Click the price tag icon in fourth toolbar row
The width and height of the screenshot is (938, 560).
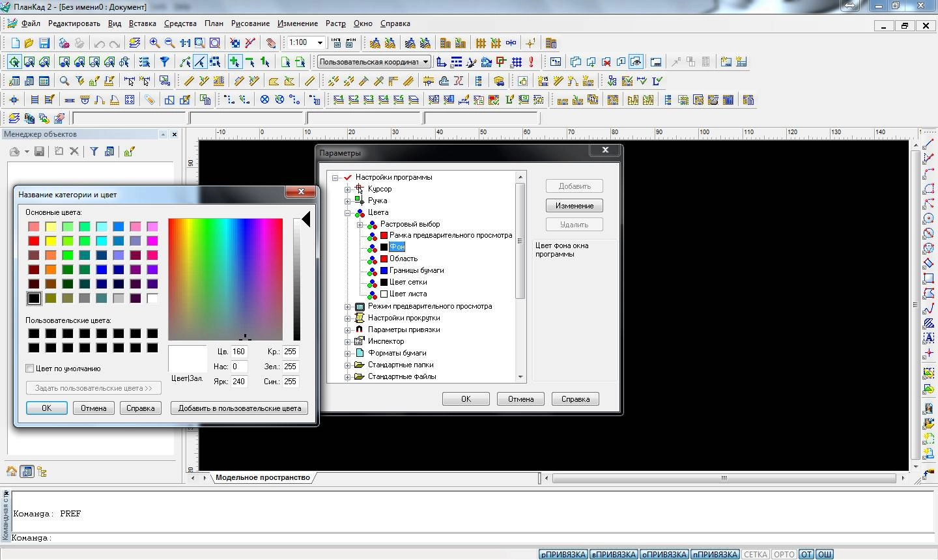[150, 100]
